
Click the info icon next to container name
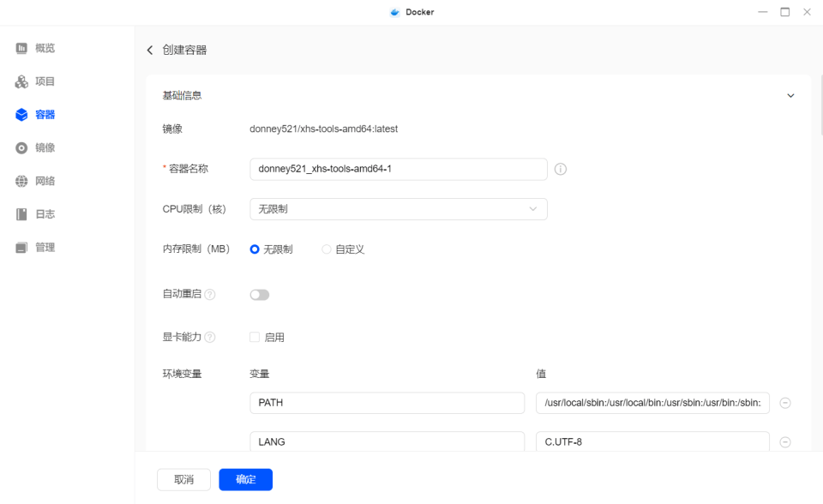click(561, 169)
